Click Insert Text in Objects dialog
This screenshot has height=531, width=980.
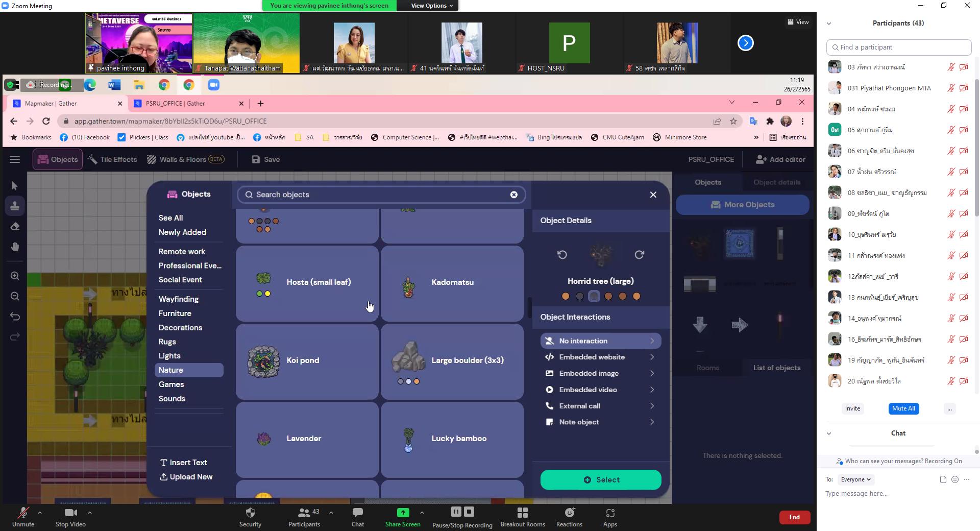184,463
